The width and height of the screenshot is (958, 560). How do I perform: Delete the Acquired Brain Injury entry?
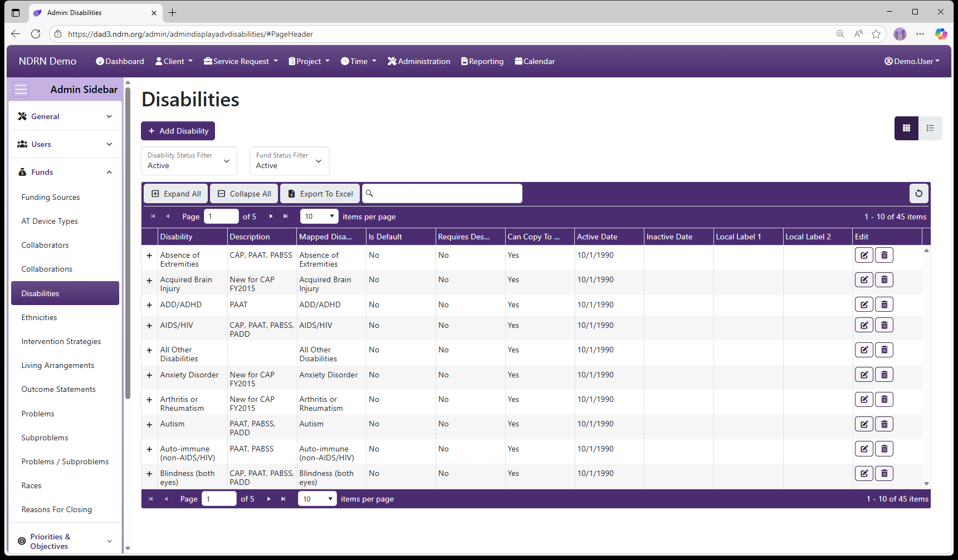tap(884, 279)
